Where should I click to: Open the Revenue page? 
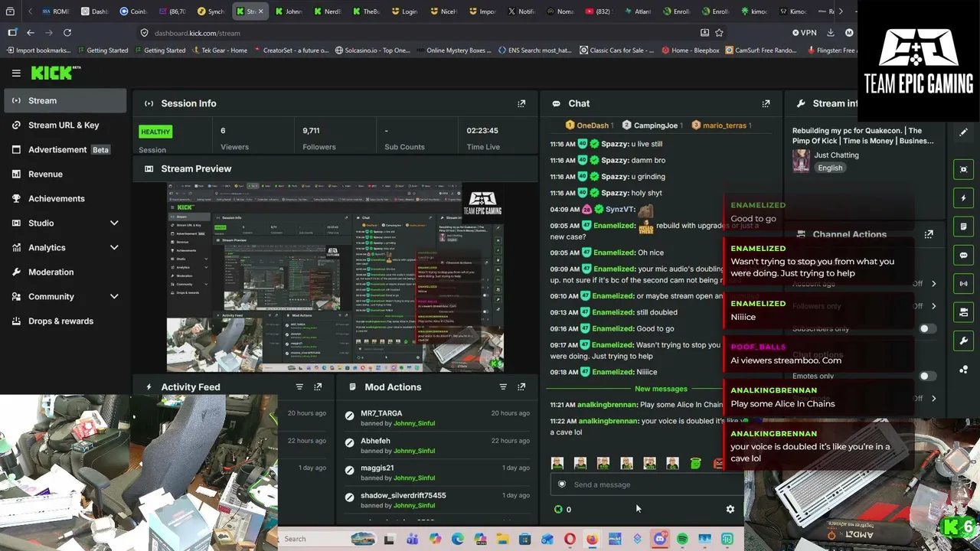65,174
